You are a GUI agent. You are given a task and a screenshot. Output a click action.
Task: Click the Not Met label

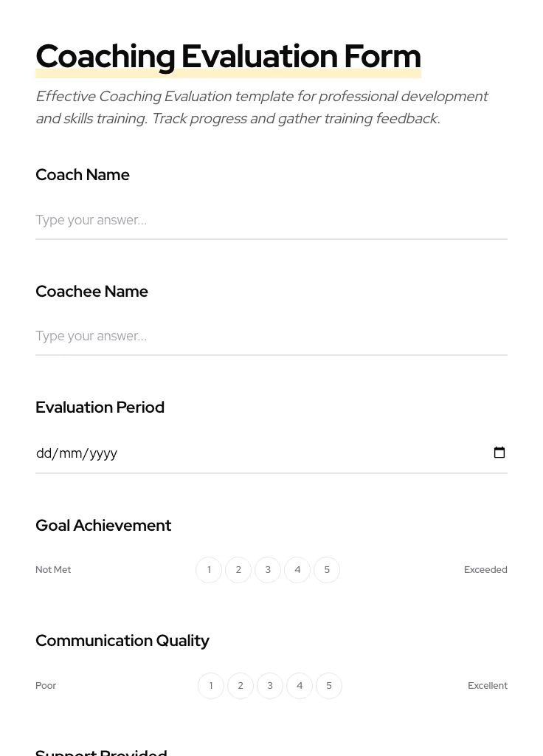pos(53,569)
